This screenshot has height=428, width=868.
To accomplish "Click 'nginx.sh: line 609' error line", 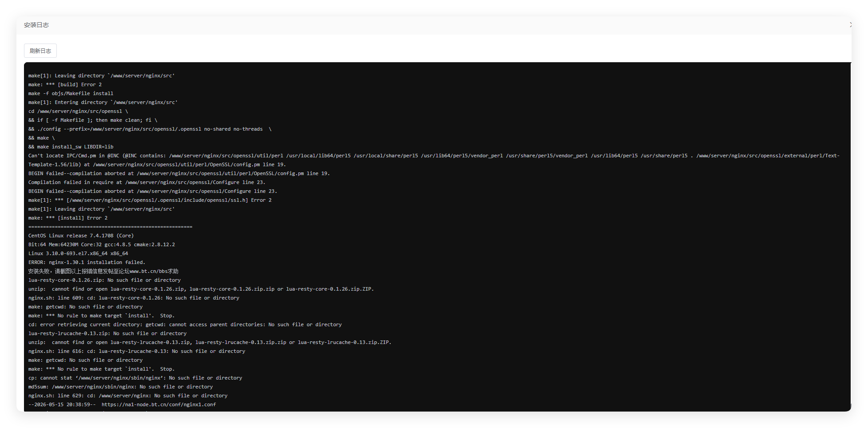I will [134, 298].
